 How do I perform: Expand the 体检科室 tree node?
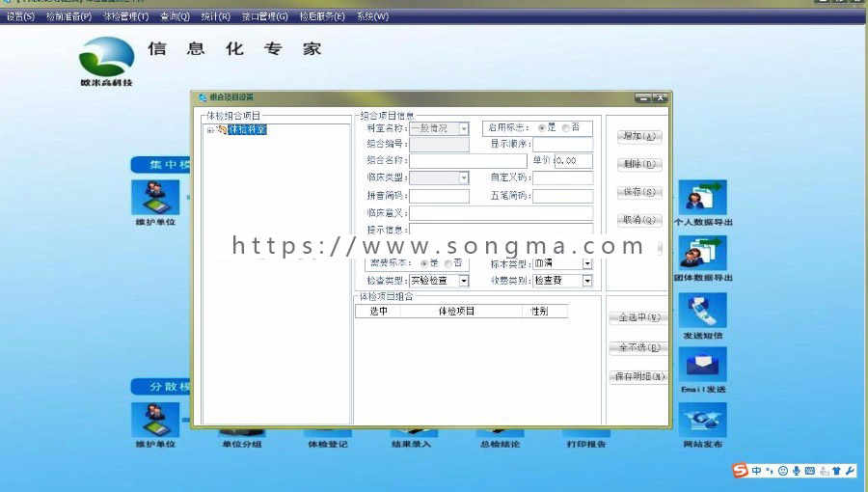[210, 130]
